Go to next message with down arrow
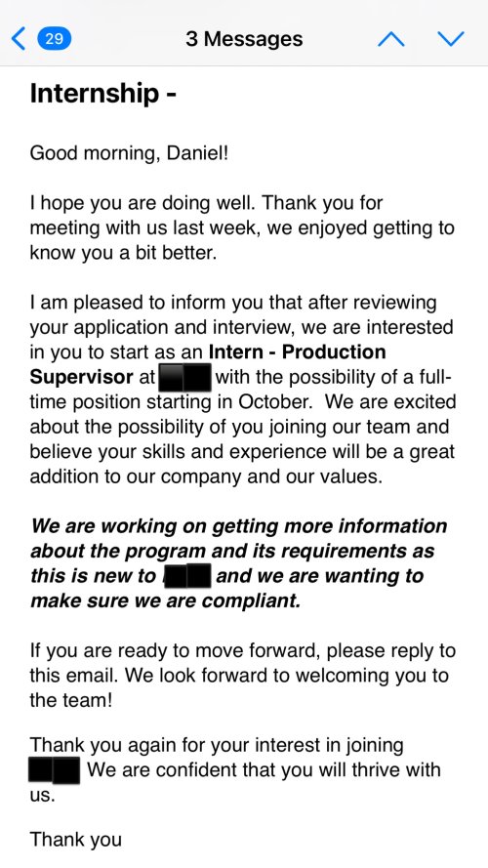 450,39
